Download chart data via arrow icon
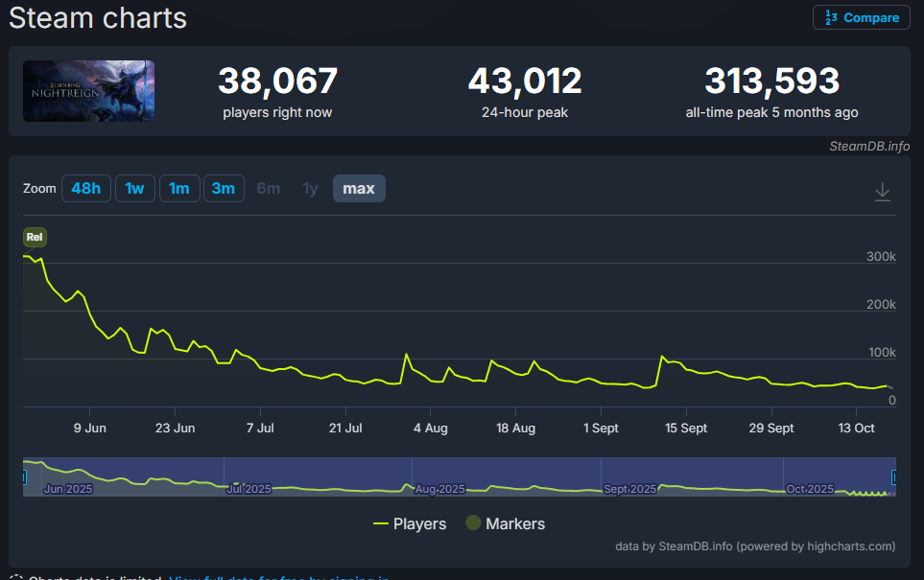The height and width of the screenshot is (580, 924). coord(882,192)
